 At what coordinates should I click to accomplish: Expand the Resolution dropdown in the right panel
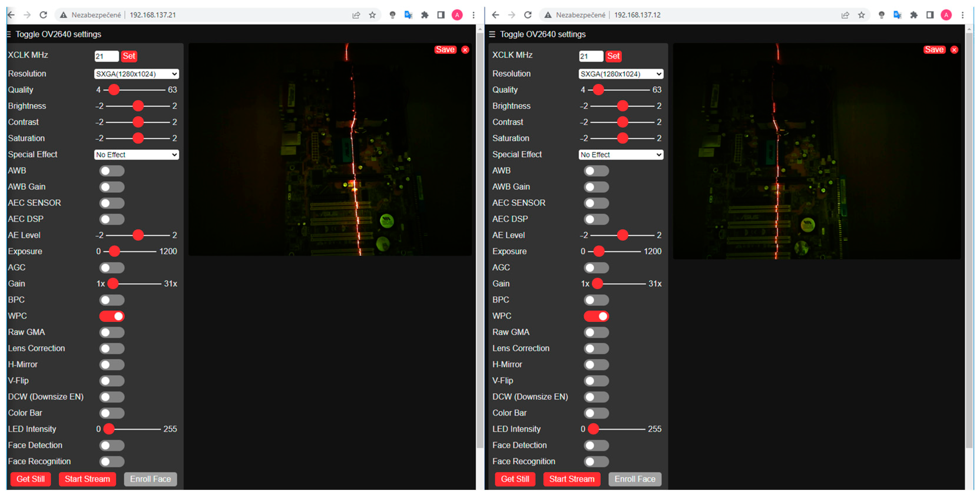(x=620, y=74)
